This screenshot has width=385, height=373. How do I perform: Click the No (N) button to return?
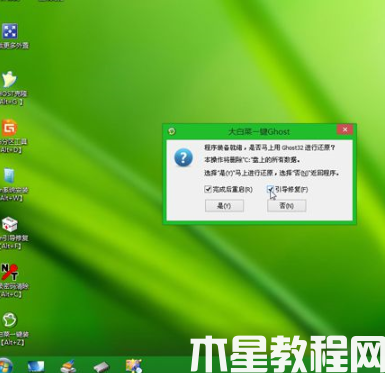[x=287, y=206]
